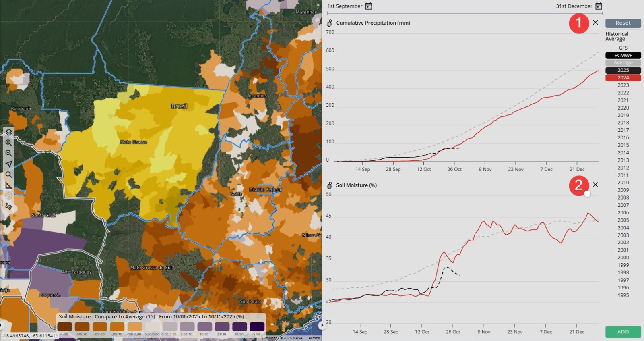Enable the GFS forecast series
This screenshot has width=644, height=341.
pos(623,48)
